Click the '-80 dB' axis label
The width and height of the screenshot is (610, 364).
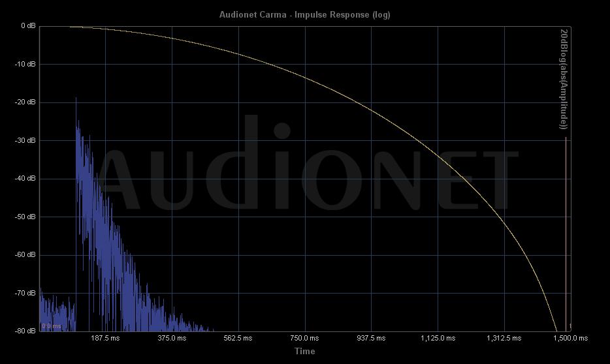point(25,331)
